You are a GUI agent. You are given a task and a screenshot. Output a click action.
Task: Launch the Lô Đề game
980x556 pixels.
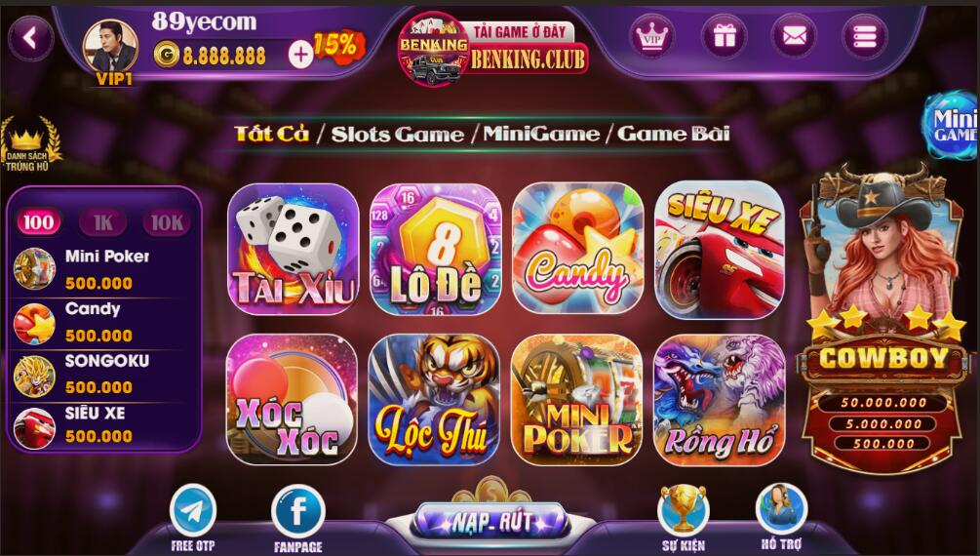[x=436, y=249]
